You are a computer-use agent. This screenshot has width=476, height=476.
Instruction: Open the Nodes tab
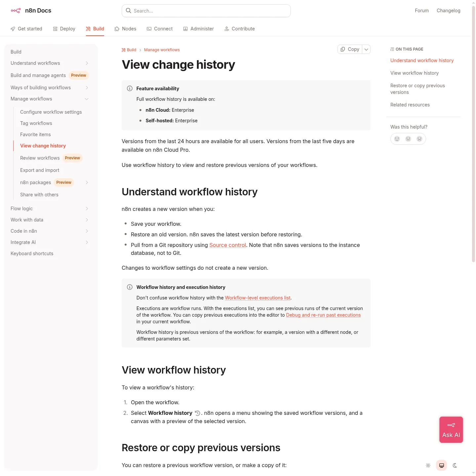(x=125, y=29)
